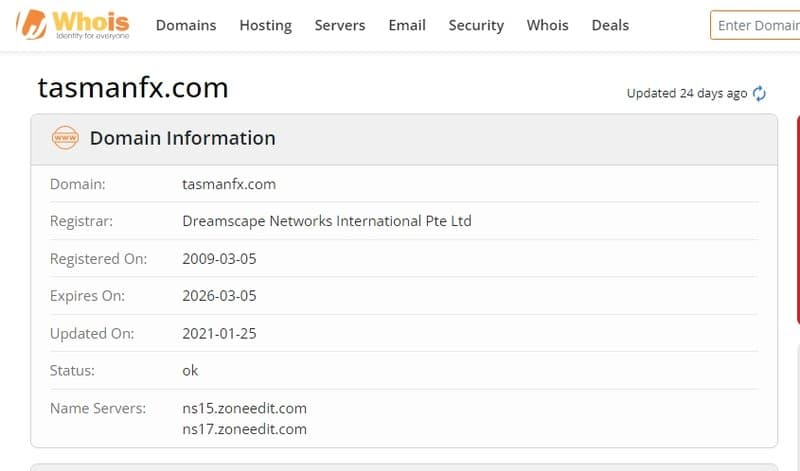800x471 pixels.
Task: Select the updated date 2021-01-25
Action: pos(219,333)
